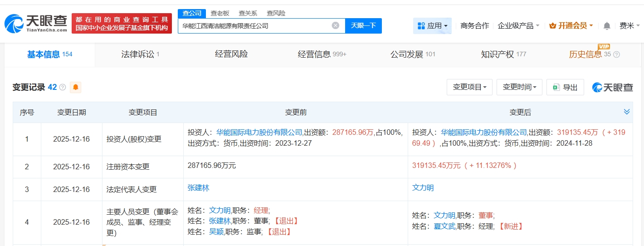Click the help icon next to 变更记录 42
644x246 pixels.
[63, 87]
